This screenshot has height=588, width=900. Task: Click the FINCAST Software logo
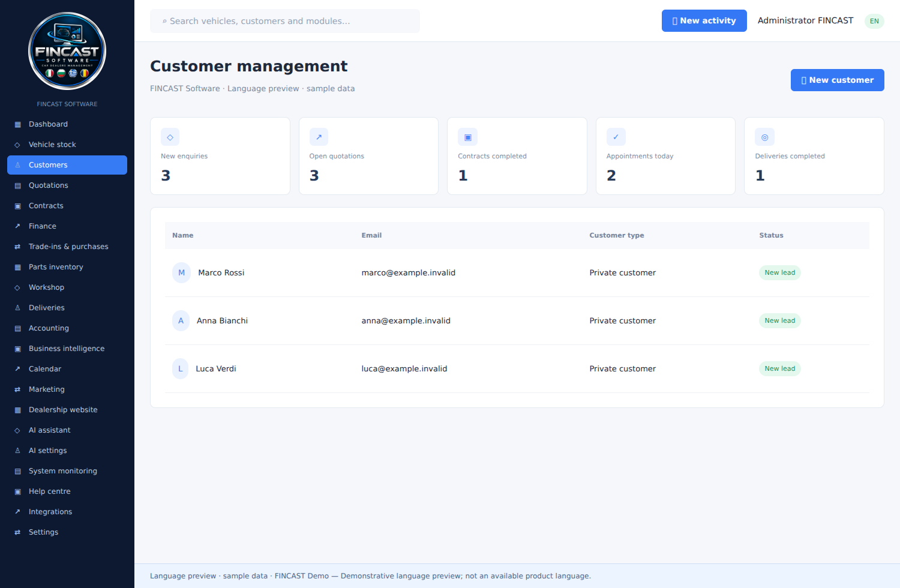point(67,51)
